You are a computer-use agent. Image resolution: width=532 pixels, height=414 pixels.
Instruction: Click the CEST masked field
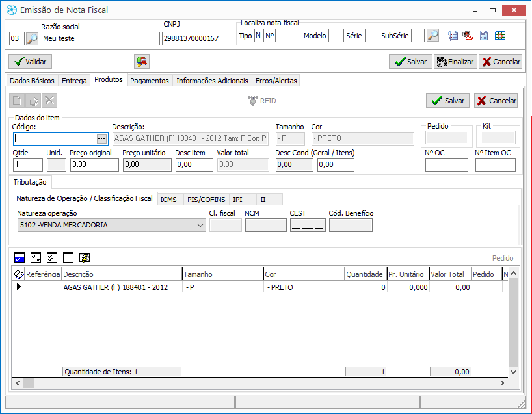(308, 225)
